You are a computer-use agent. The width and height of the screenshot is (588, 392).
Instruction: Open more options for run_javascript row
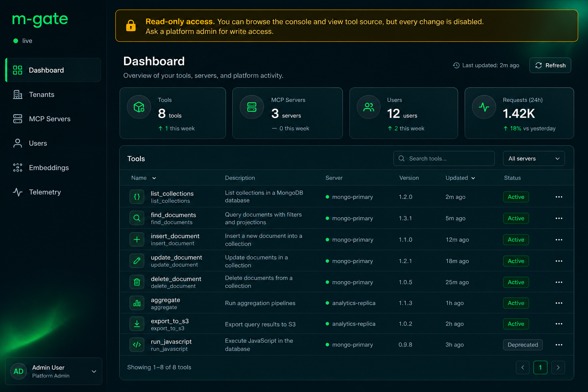[559, 345]
